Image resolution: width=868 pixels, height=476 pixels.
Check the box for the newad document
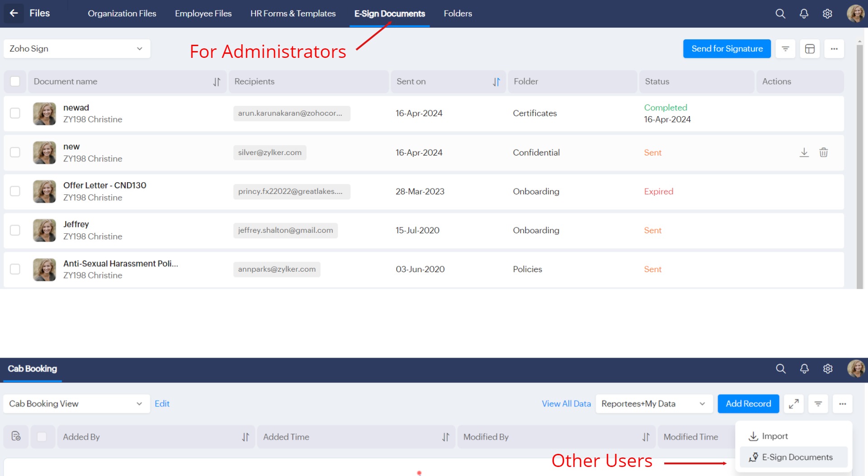coord(15,113)
